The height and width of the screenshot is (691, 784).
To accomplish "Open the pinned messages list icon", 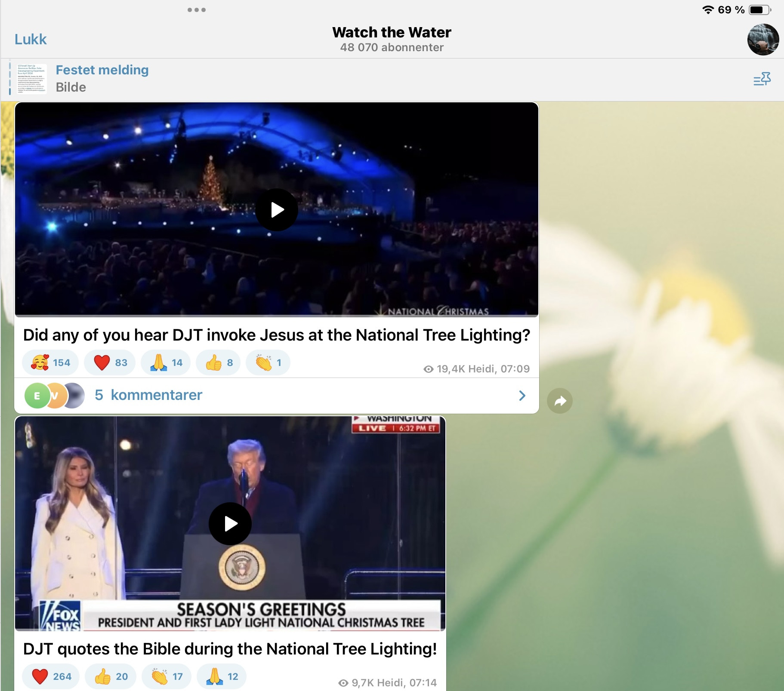I will tap(762, 79).
